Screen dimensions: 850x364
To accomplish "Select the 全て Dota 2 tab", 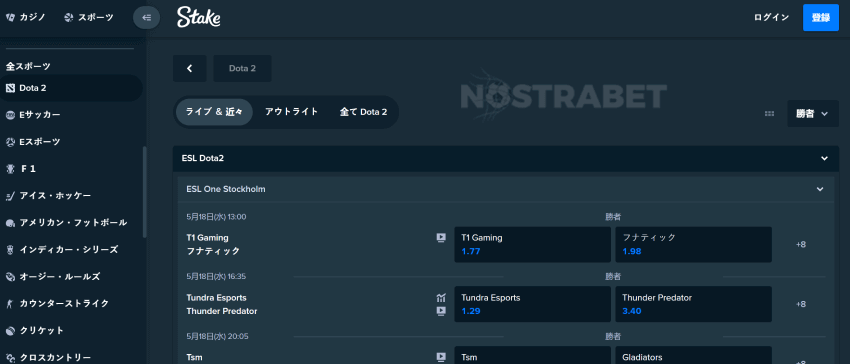I will [364, 112].
